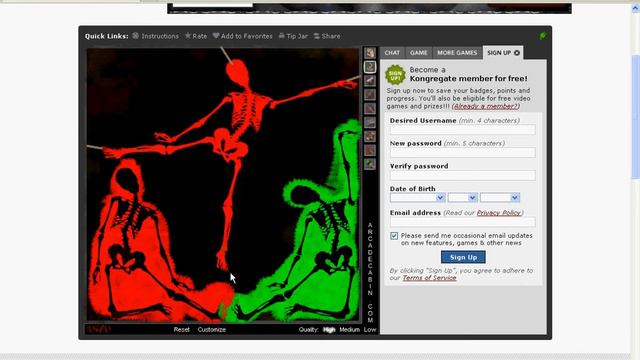Open the Terms of Service link
This screenshot has height=360, width=640.
point(429,278)
